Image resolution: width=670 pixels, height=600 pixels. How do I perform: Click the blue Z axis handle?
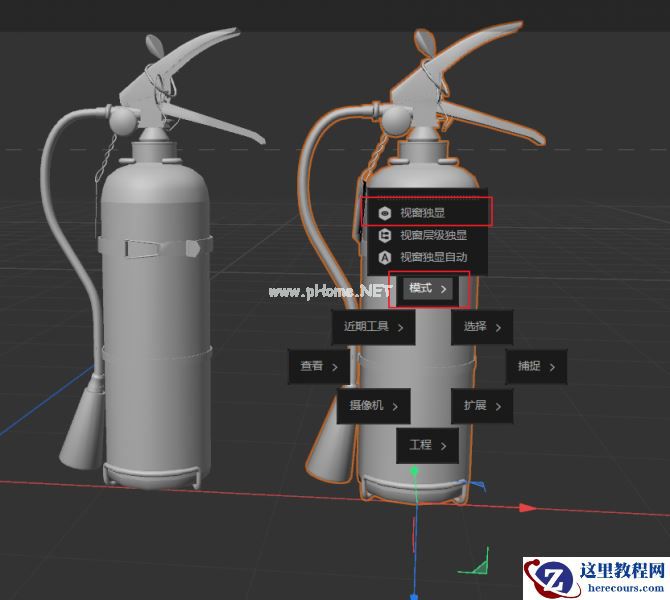click(x=414, y=596)
